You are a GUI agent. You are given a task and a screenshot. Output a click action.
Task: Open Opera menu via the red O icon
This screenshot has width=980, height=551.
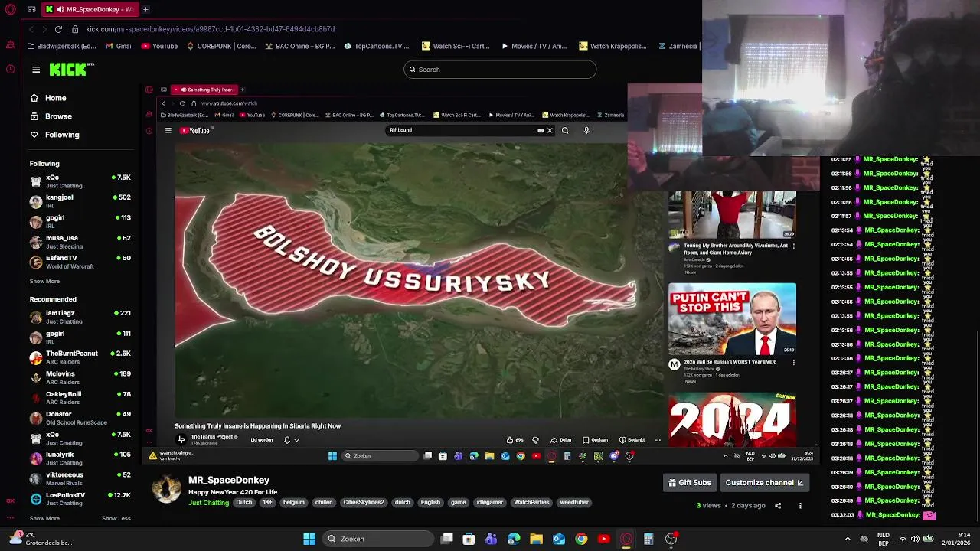pos(10,9)
